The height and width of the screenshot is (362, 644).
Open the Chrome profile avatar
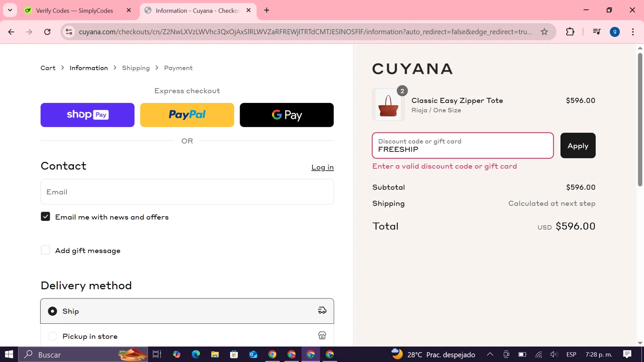[x=615, y=32]
